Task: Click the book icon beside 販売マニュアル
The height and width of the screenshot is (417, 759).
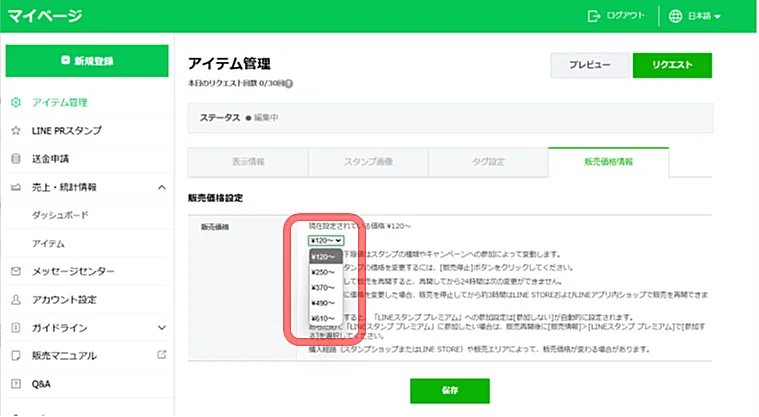Action: point(16,355)
